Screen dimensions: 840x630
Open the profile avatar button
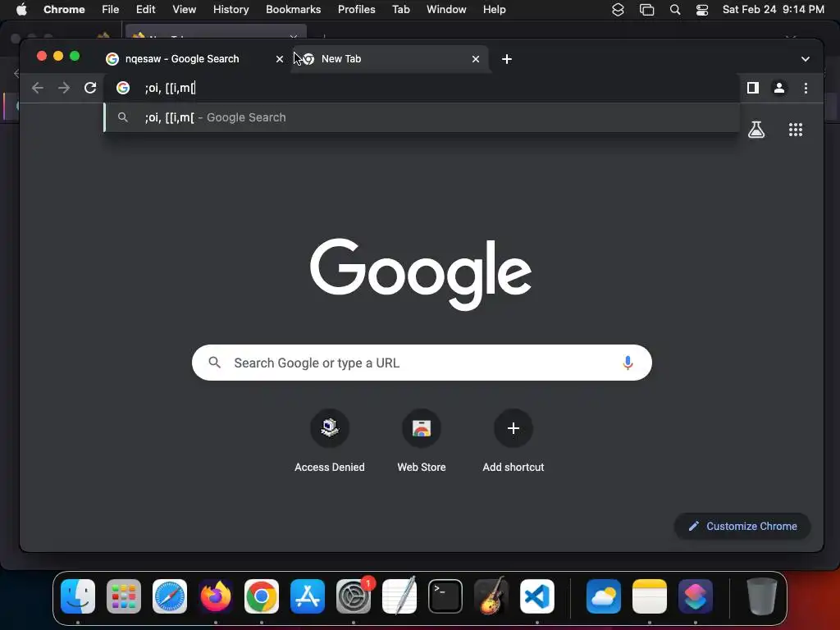tap(779, 88)
